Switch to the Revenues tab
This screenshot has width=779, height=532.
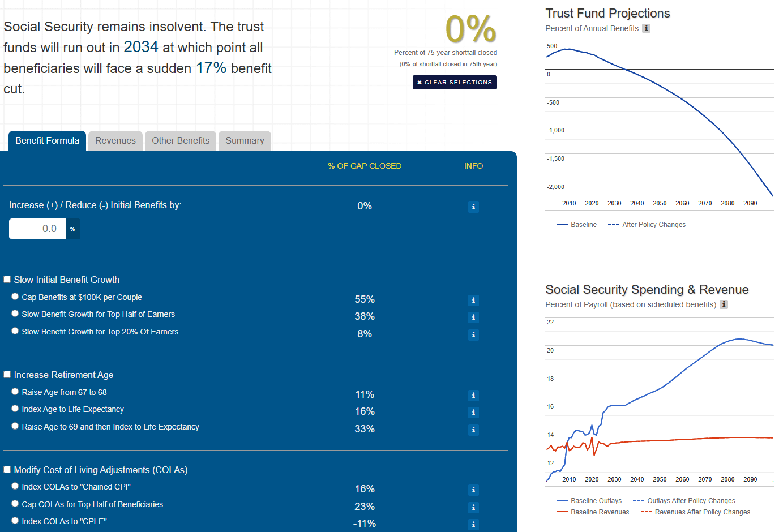click(x=115, y=141)
